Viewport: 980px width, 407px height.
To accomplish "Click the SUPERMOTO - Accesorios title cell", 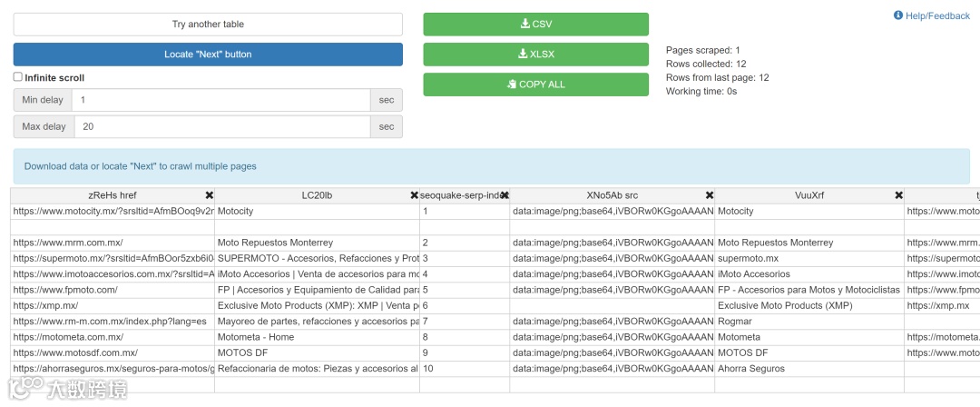I will (317, 258).
